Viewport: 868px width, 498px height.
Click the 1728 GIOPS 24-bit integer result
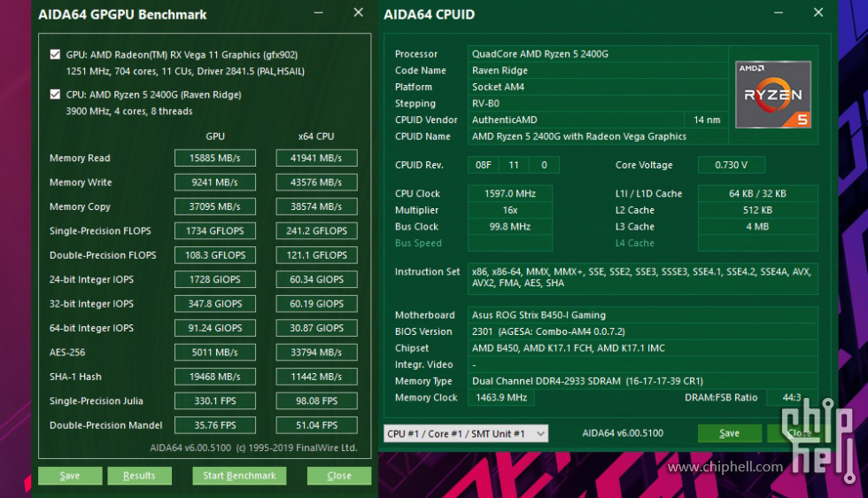(x=214, y=280)
